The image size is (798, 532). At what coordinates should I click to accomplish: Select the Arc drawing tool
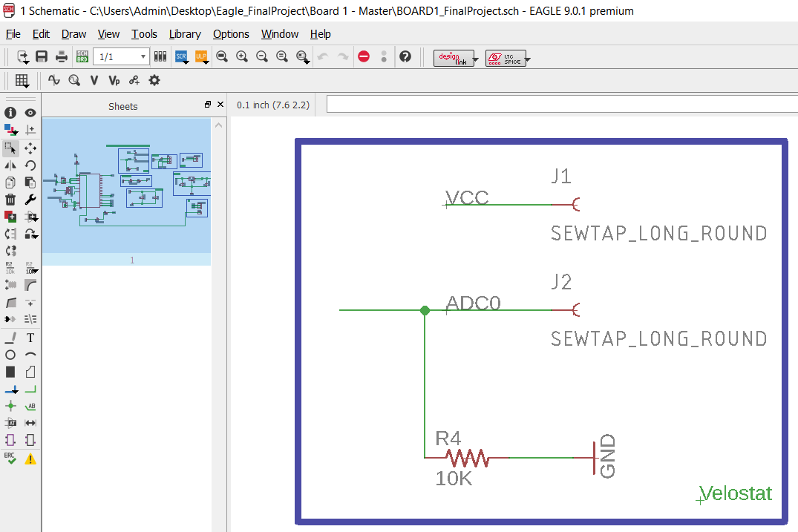click(x=30, y=355)
